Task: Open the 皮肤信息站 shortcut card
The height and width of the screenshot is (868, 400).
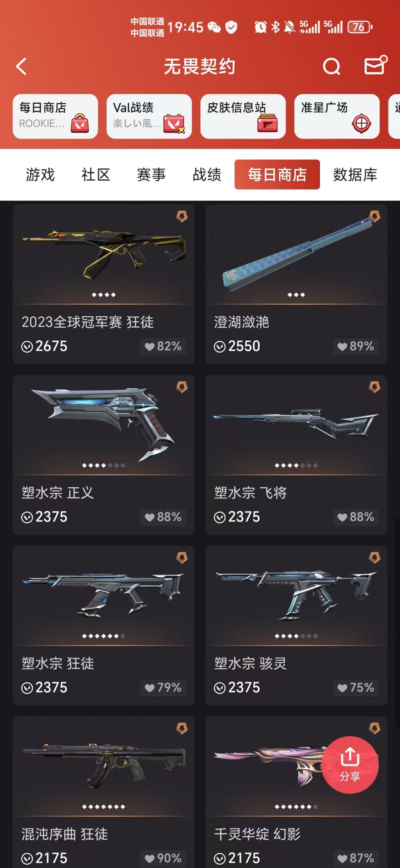Action: (243, 116)
